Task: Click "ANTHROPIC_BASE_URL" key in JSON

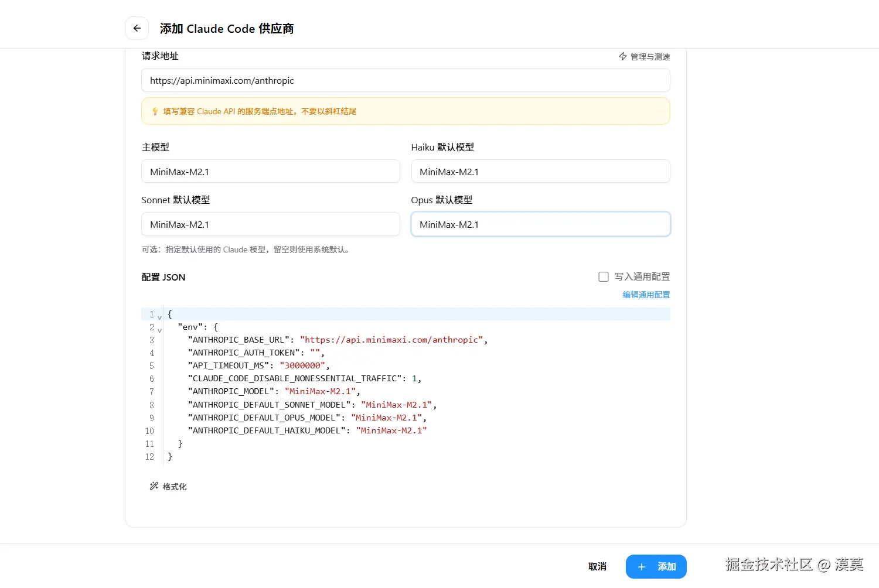Action: point(240,340)
